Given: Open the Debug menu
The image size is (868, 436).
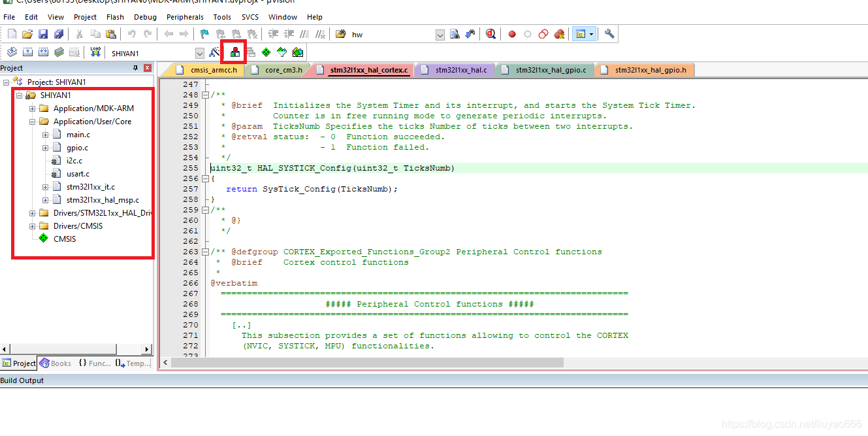Looking at the screenshot, I should pos(145,17).
